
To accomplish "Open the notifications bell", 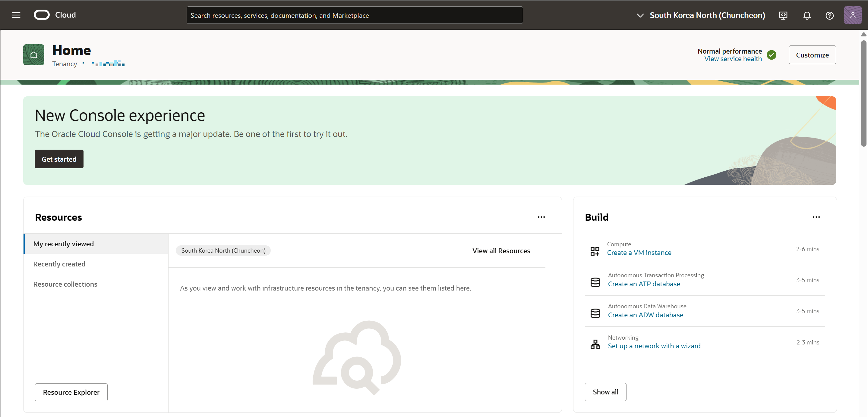I will tap(807, 15).
